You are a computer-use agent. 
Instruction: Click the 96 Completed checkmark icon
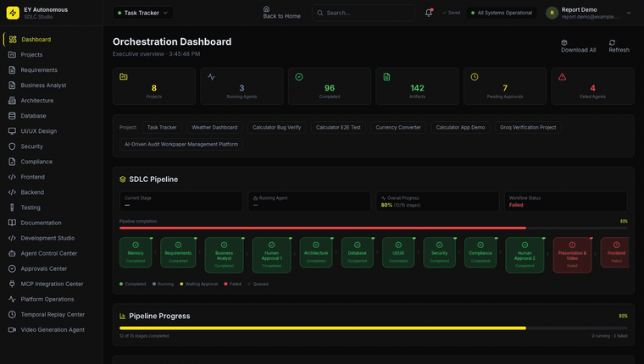pyautogui.click(x=299, y=77)
